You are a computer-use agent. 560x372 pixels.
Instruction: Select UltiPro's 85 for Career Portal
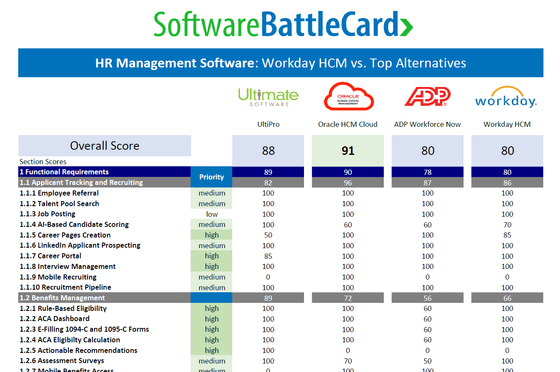pyautogui.click(x=268, y=256)
